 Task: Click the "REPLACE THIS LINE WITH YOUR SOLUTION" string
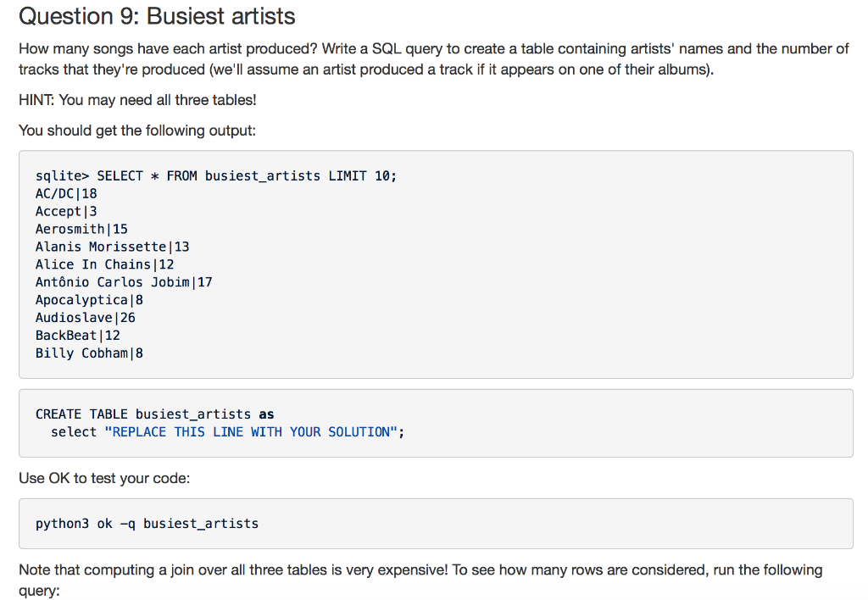tap(250, 432)
